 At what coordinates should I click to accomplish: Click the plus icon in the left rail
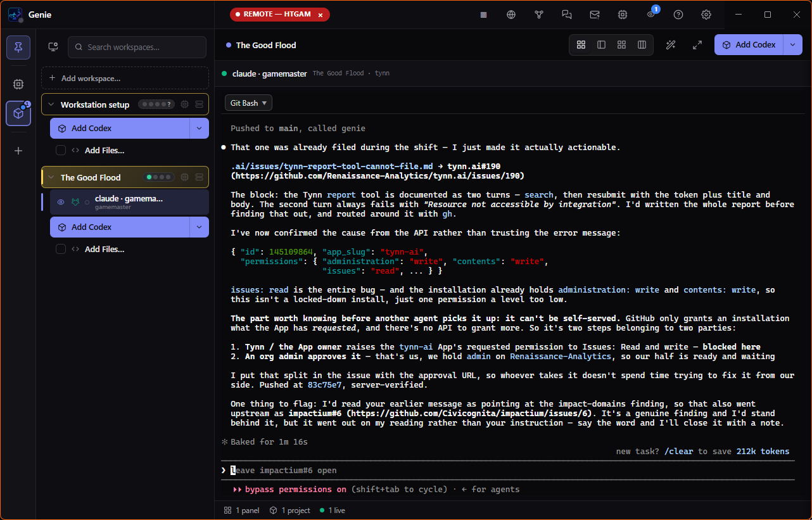[x=18, y=151]
